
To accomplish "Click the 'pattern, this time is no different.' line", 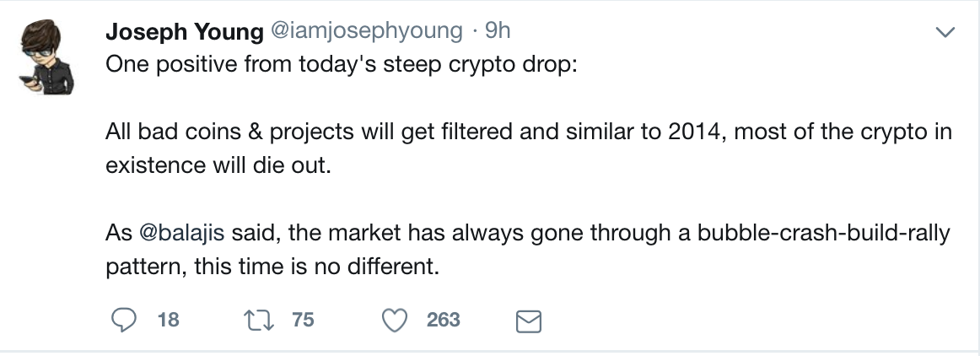I will point(273,267).
